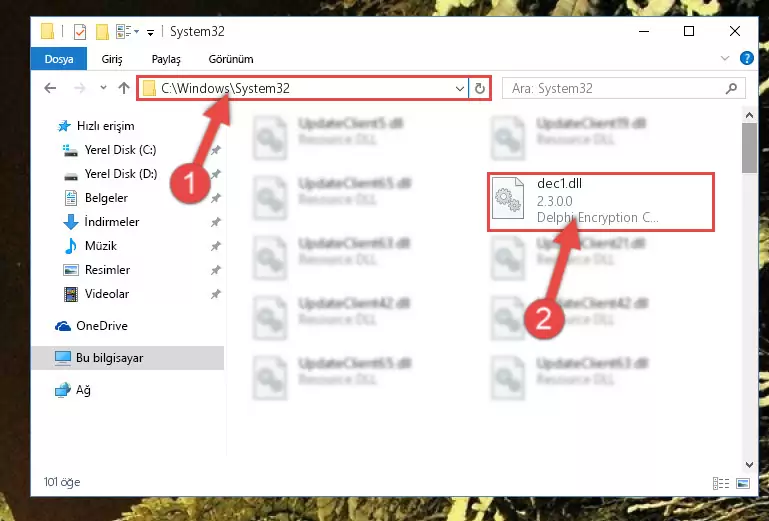Open the address bar history dropdown
The height and width of the screenshot is (521, 769).
click(x=460, y=89)
